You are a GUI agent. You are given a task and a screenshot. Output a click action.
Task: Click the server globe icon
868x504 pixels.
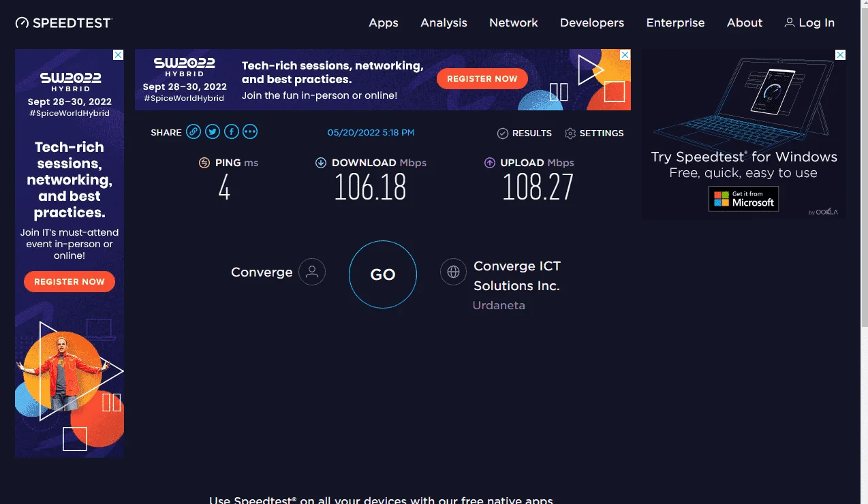(453, 272)
